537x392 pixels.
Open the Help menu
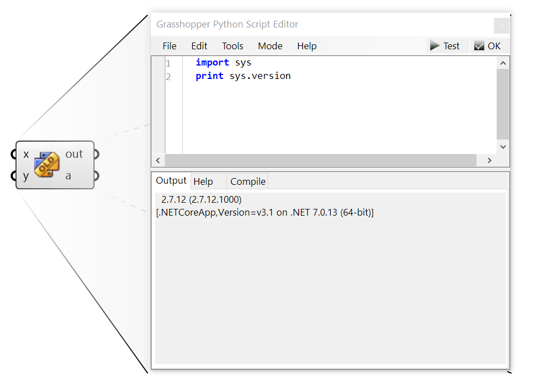[307, 46]
